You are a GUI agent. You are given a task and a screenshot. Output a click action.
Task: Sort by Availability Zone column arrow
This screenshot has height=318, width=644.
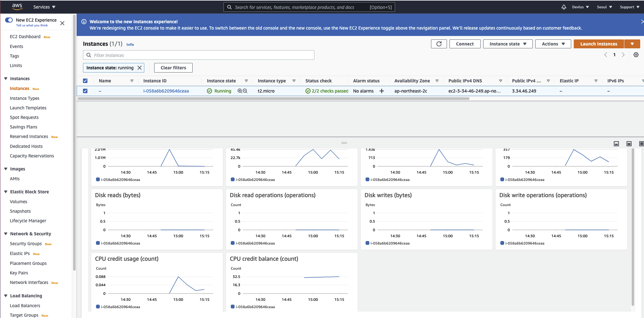tap(437, 81)
